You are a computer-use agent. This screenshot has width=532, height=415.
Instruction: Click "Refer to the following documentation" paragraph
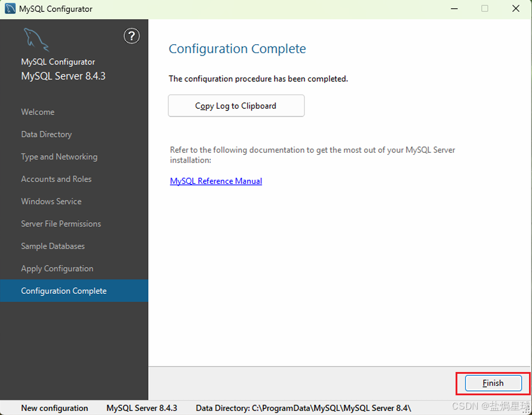(312, 155)
